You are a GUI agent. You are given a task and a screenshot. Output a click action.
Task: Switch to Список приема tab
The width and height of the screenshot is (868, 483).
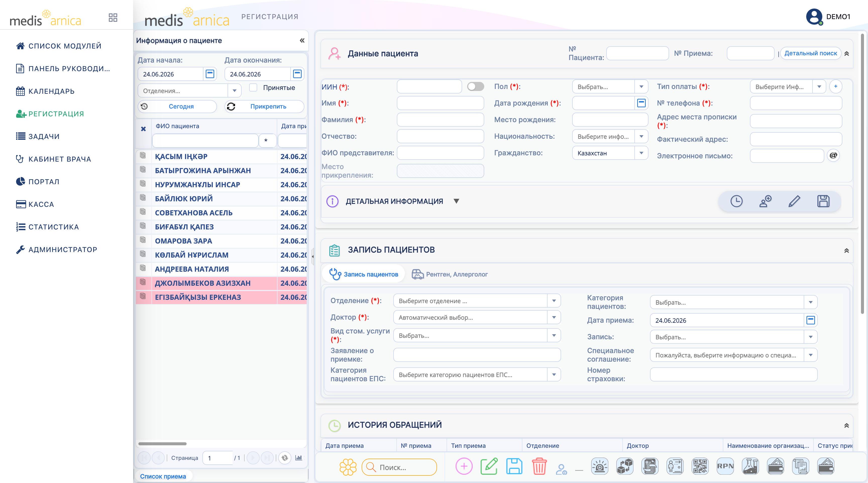[163, 476]
